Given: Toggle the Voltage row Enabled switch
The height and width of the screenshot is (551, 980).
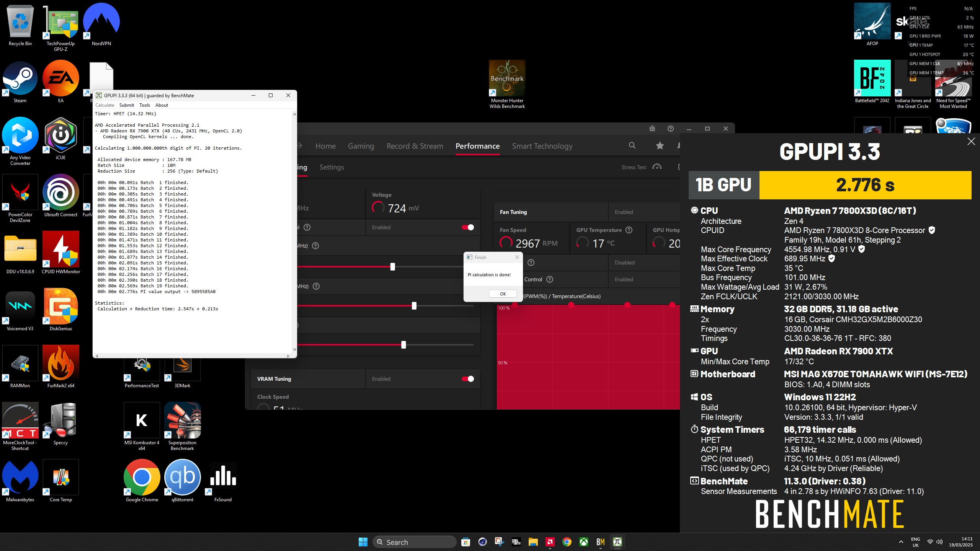Looking at the screenshot, I should point(468,227).
